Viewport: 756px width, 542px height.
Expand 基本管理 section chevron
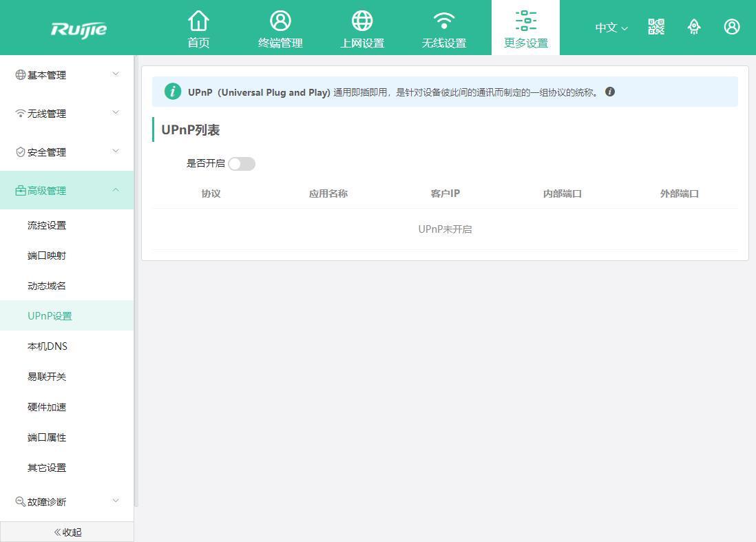116,74
